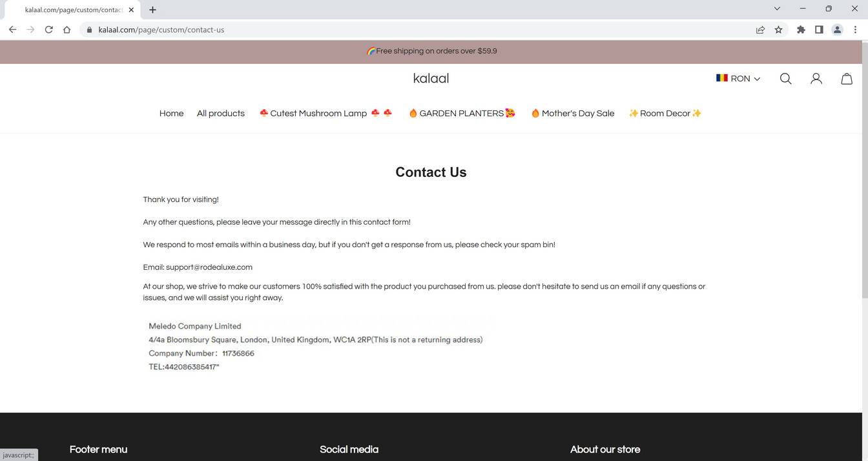
Task: Click the browser profile avatar icon
Action: point(837,29)
